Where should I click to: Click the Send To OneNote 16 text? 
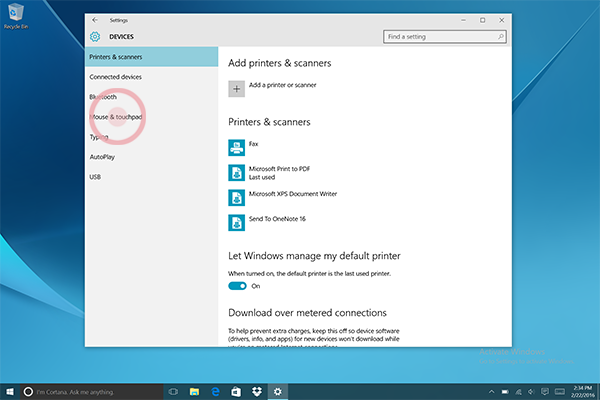[x=277, y=219]
